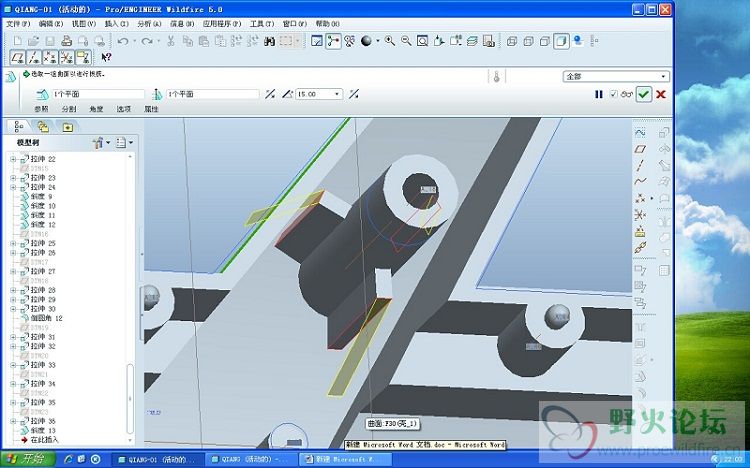Click the Datum plane tool in right toolbar
Screen dimensions: 750x468
640,149
